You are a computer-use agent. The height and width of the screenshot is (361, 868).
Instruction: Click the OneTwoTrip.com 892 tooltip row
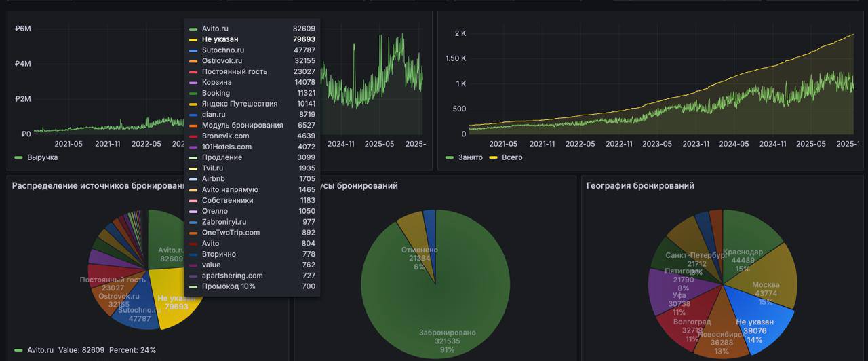point(252,233)
